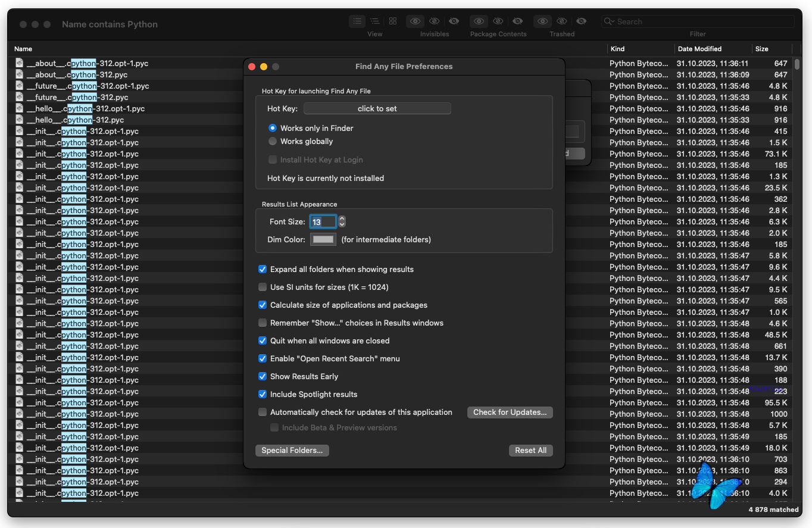This screenshot has height=528, width=812.
Task: Click file icon of __about__.cpython-312.opt-1.pyc
Action: tap(20, 63)
